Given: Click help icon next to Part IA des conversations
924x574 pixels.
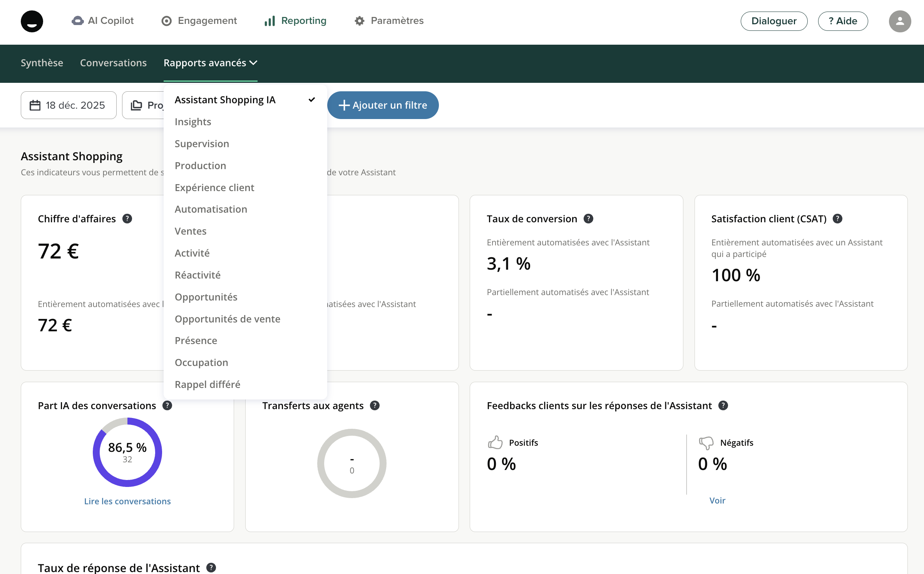Looking at the screenshot, I should pyautogui.click(x=167, y=406).
